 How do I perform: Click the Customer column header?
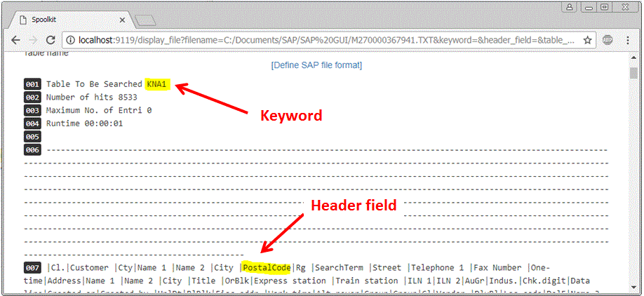[89, 268]
